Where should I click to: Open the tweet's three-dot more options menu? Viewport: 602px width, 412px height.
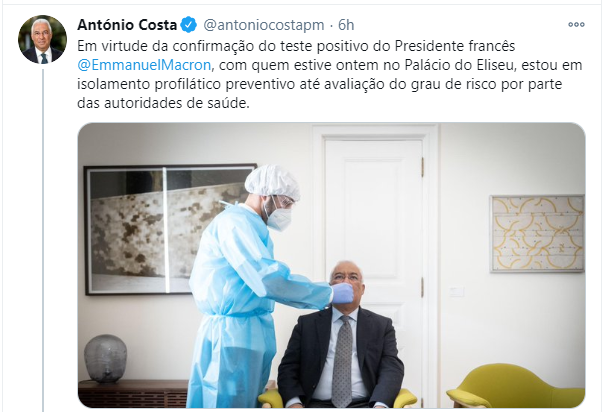pyautogui.click(x=576, y=25)
